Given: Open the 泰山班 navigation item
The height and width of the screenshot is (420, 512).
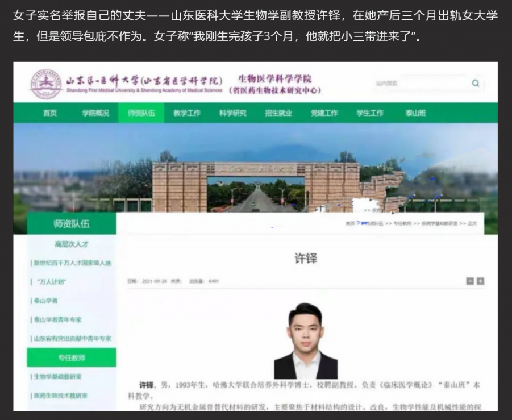Looking at the screenshot, I should [415, 113].
